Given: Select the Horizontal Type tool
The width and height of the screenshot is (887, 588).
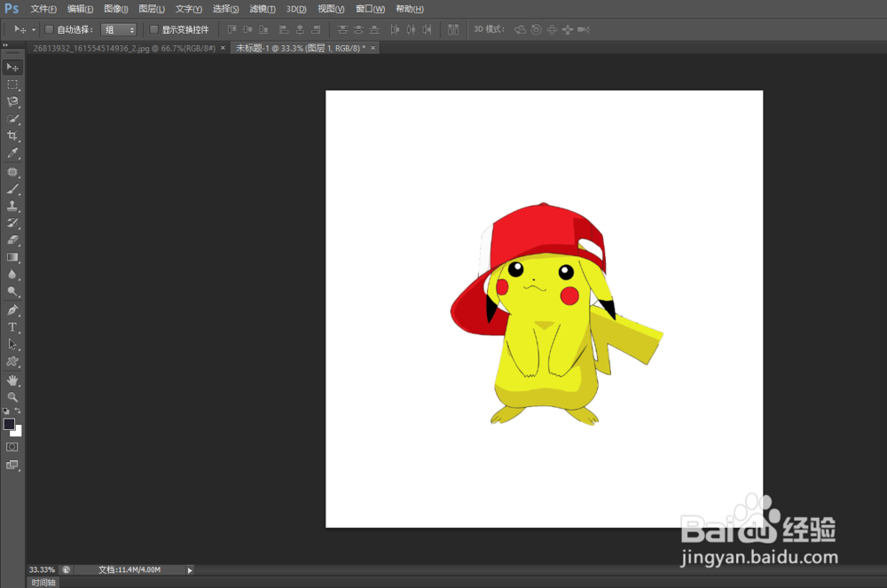Looking at the screenshot, I should tap(12, 327).
